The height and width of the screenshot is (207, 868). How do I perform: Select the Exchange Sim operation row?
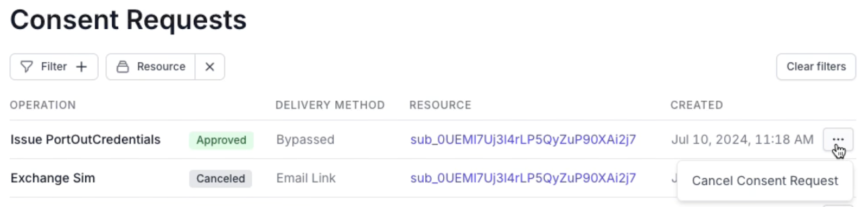click(x=433, y=178)
